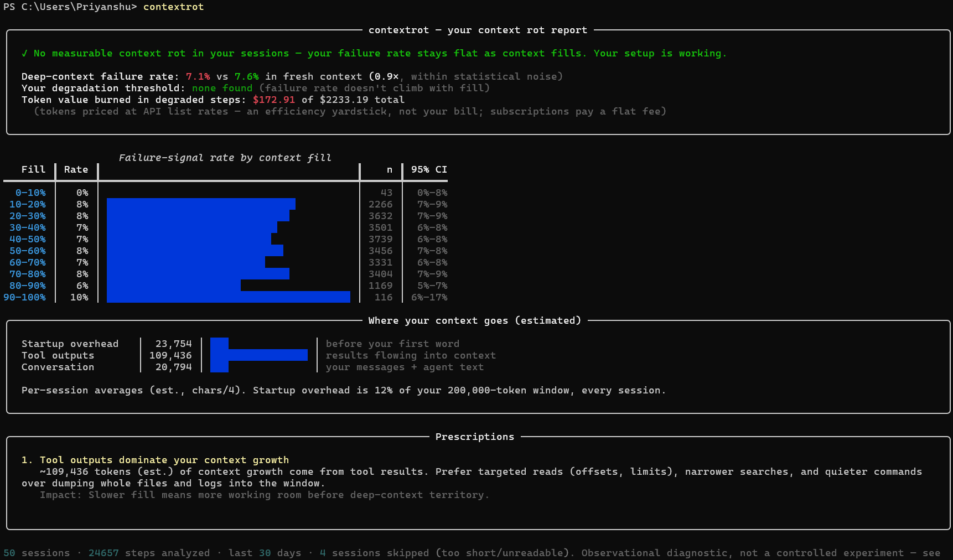
Task: Click the 'contextrot' command at the prompt
Action: coord(173,7)
